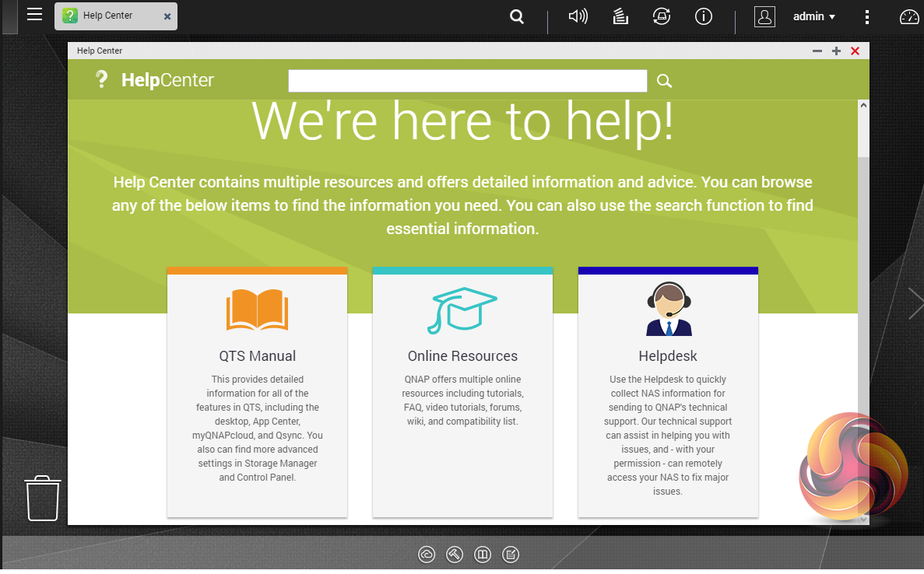Open the myQNAPcloud icon in bottom bar
Screen dimensions: 924x574
pyautogui.click(x=427, y=554)
